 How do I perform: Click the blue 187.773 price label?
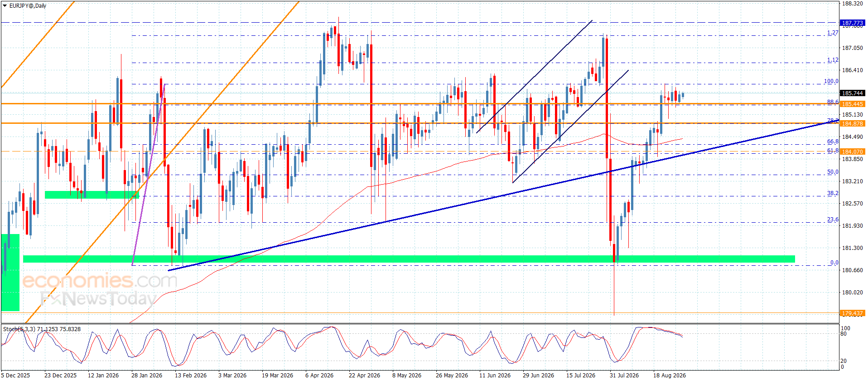[852, 23]
